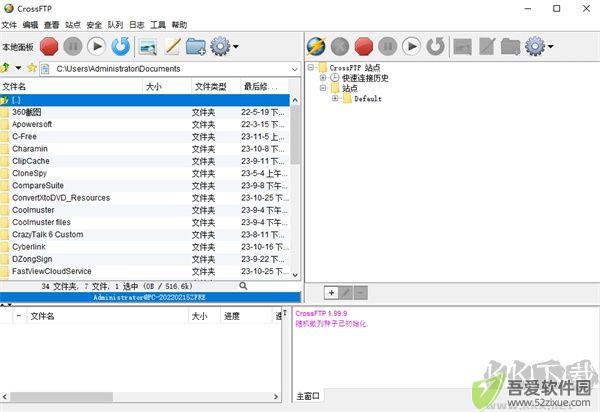Image resolution: width=600 pixels, height=412 pixels.
Task: Select the 360截图 folder
Action: 145,112
